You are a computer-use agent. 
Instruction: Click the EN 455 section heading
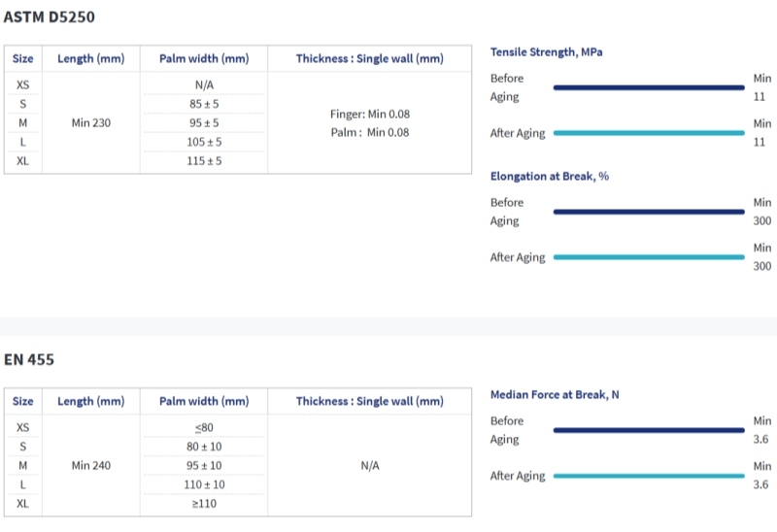(x=29, y=360)
